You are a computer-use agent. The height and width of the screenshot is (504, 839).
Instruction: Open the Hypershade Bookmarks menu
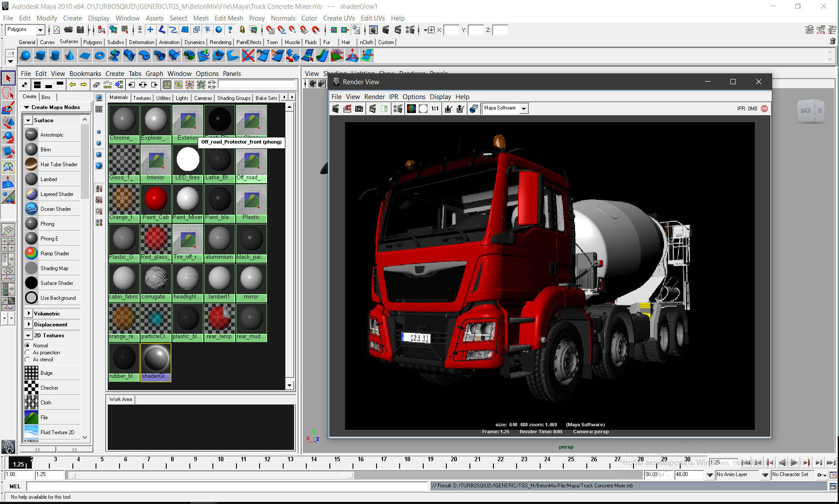pos(85,73)
